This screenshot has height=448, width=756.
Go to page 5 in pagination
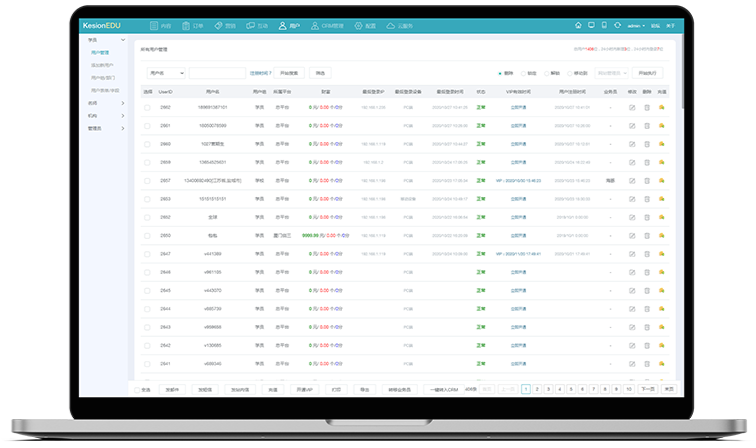[570, 388]
